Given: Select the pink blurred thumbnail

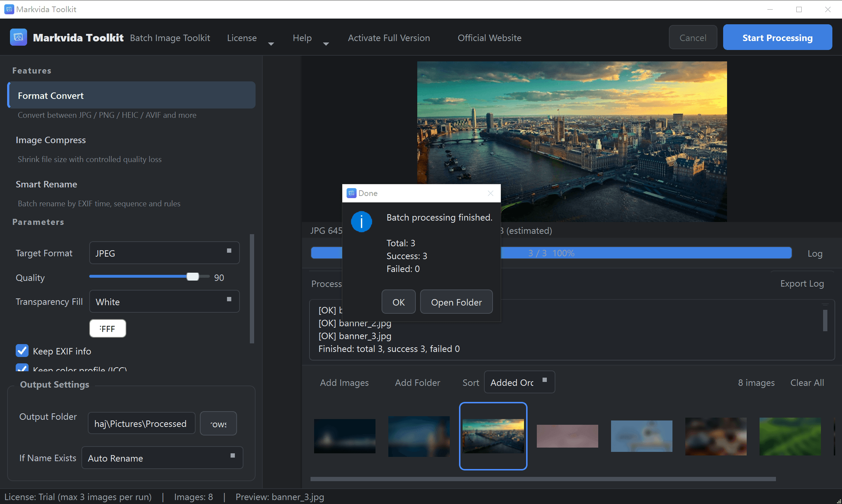Looking at the screenshot, I should pos(567,436).
